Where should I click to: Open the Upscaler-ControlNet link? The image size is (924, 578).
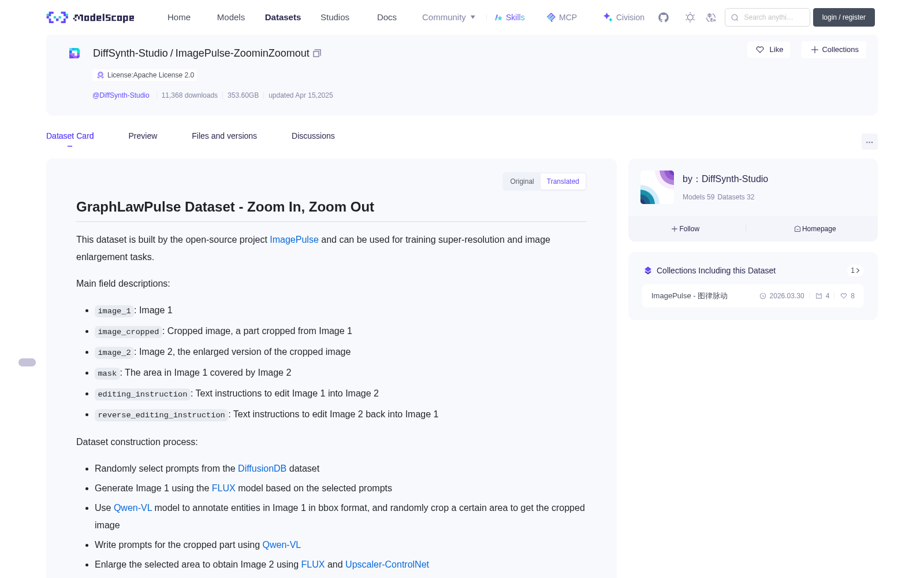(x=387, y=565)
